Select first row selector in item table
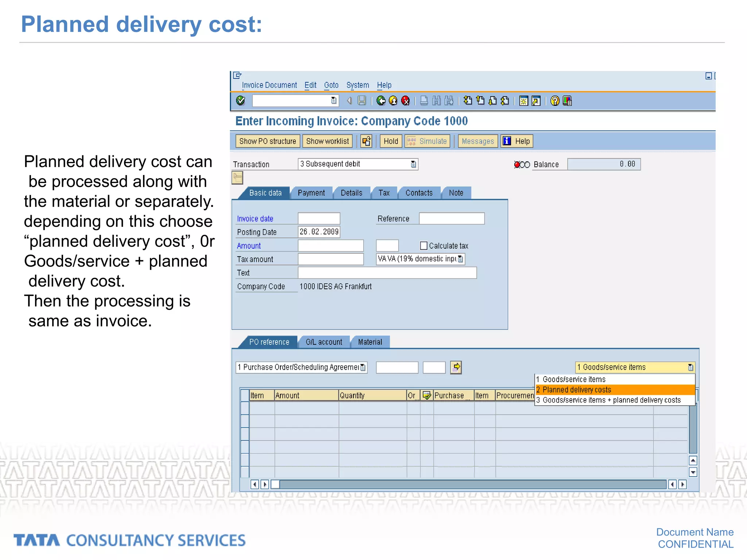This screenshot has width=747, height=560. pos(245,408)
